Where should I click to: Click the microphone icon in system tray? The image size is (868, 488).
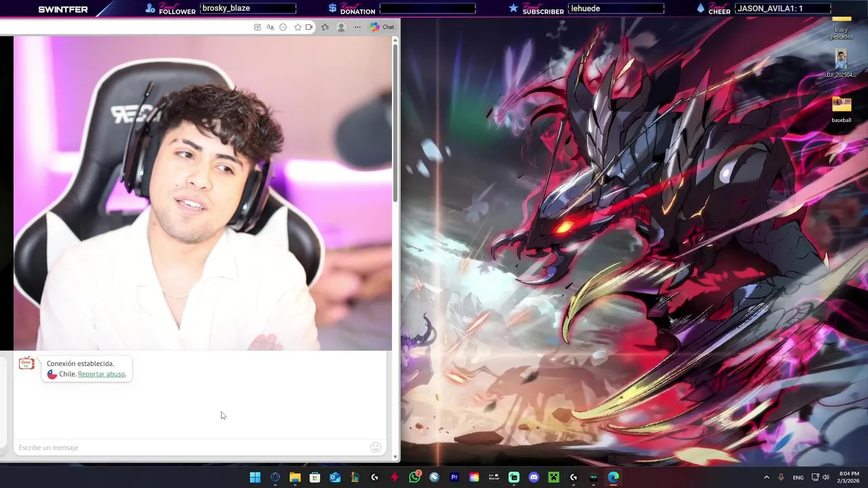(781, 477)
